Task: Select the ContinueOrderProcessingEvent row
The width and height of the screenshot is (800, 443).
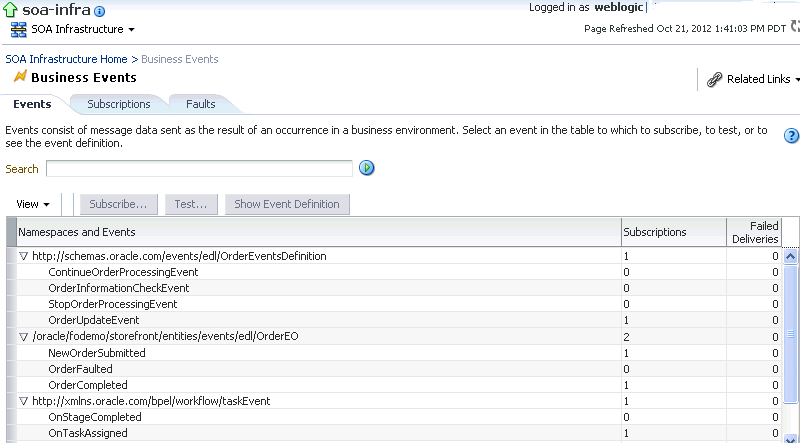Action: pos(398,272)
